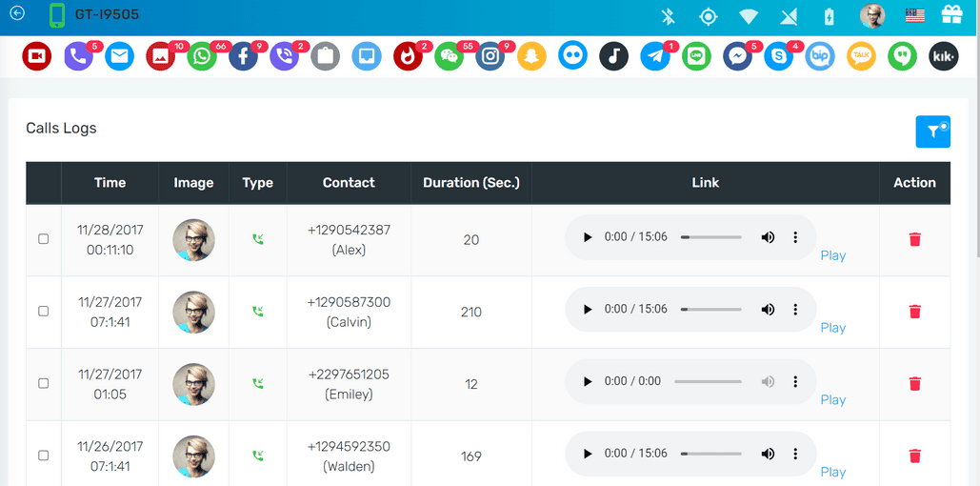Image resolution: width=980 pixels, height=486 pixels.
Task: Change language via the US flag icon
Action: pyautogui.click(x=915, y=16)
